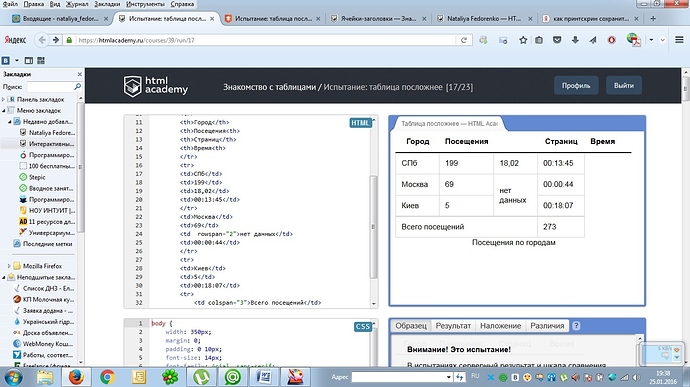Expand the Mozilla Firefox bookmarks folder
690x387 pixels.
9,266
